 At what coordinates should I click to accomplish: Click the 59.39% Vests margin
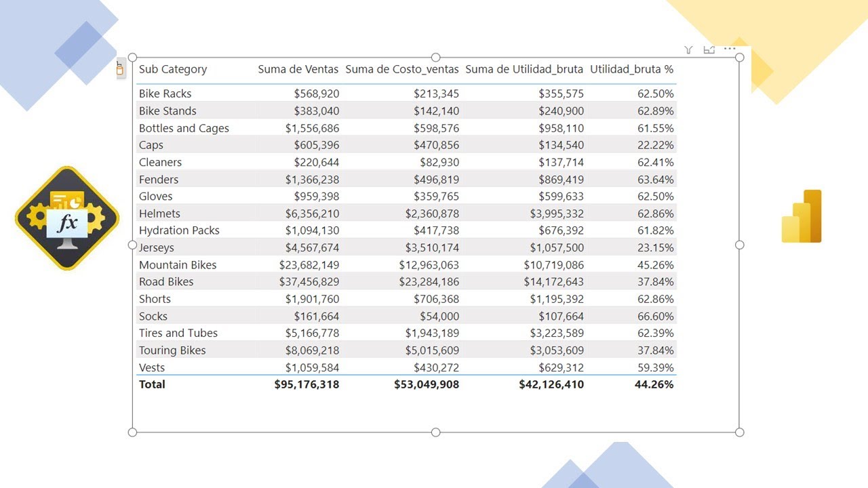click(656, 367)
